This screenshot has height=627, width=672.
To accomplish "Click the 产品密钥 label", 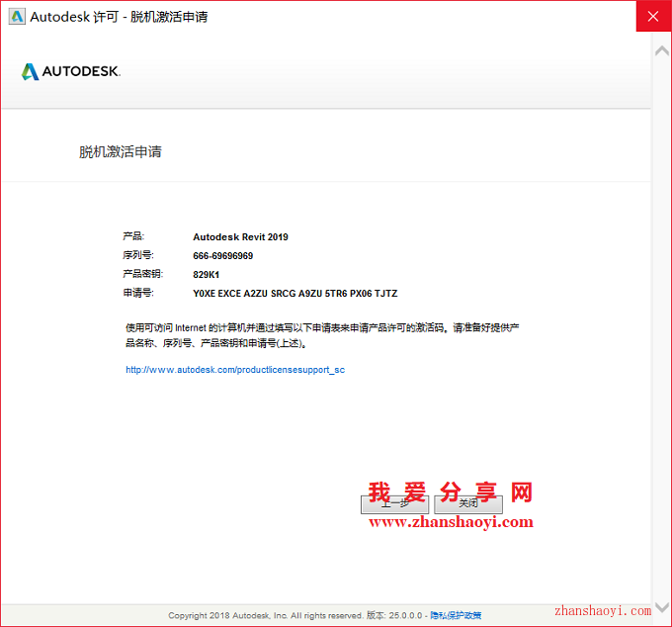I will (x=142, y=274).
